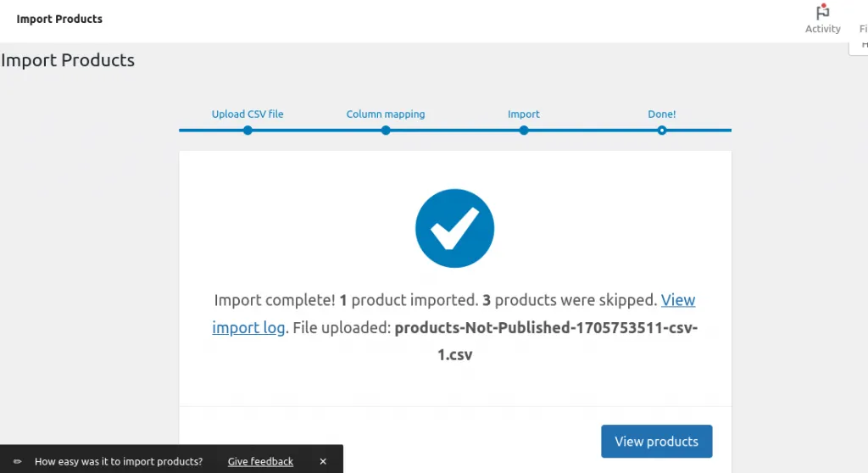Screen dimensions: 868x473
Task: Select the Upload CSV file step label
Action: point(248,114)
